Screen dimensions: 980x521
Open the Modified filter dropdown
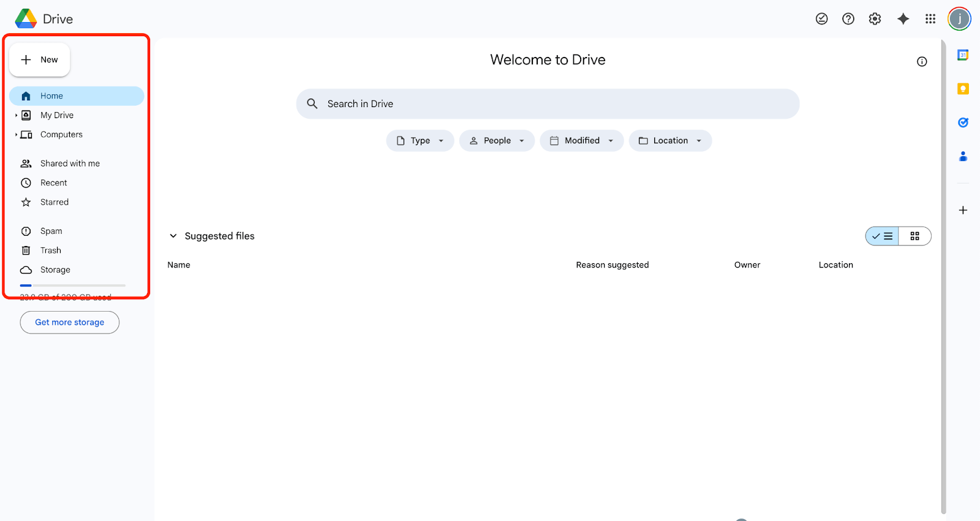(581, 140)
